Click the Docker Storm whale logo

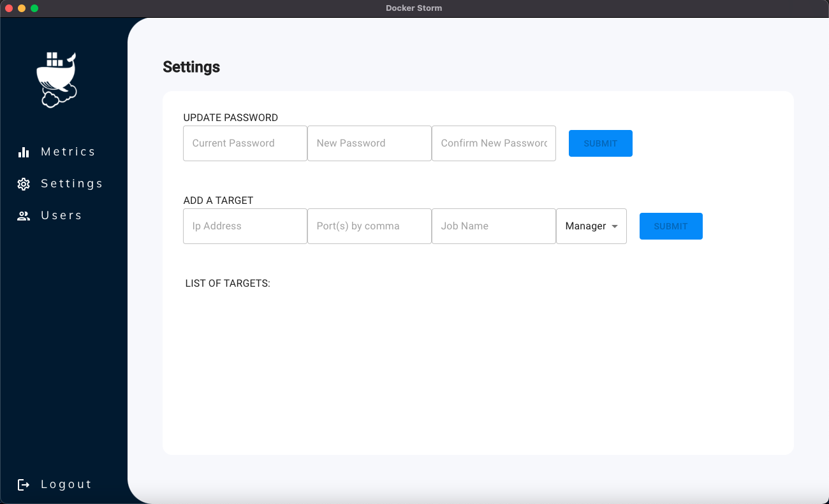click(57, 80)
